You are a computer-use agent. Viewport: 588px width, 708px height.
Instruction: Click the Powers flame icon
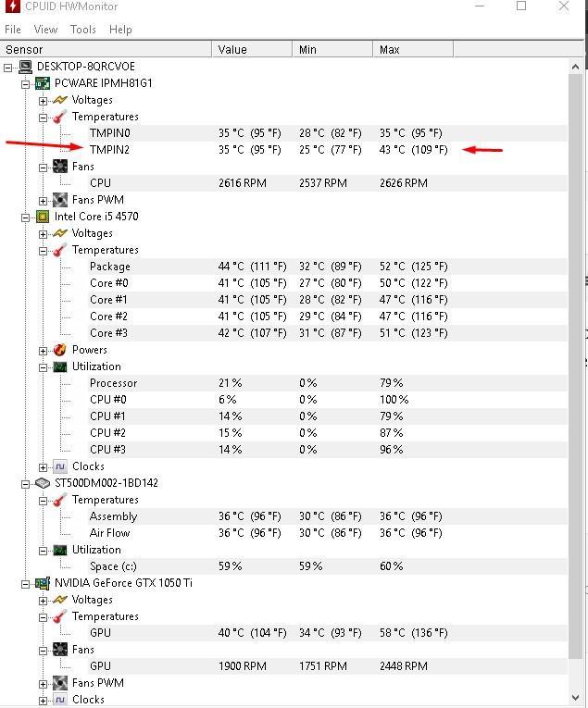tap(59, 350)
